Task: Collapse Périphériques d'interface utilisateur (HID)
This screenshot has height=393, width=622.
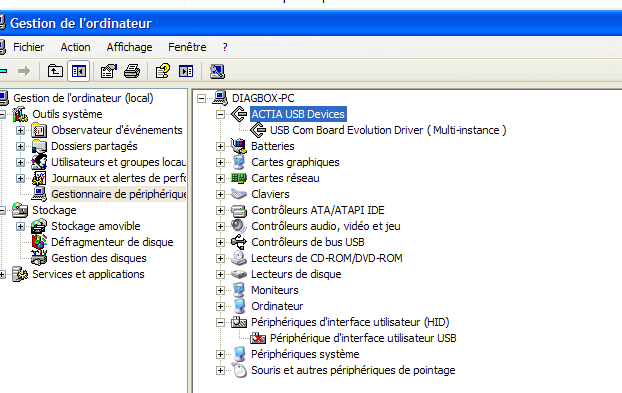Action: (x=221, y=322)
